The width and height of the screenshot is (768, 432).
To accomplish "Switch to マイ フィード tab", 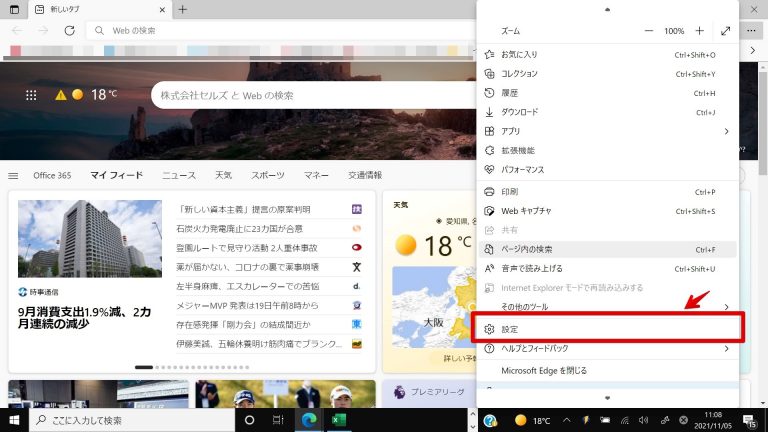I will (117, 175).
